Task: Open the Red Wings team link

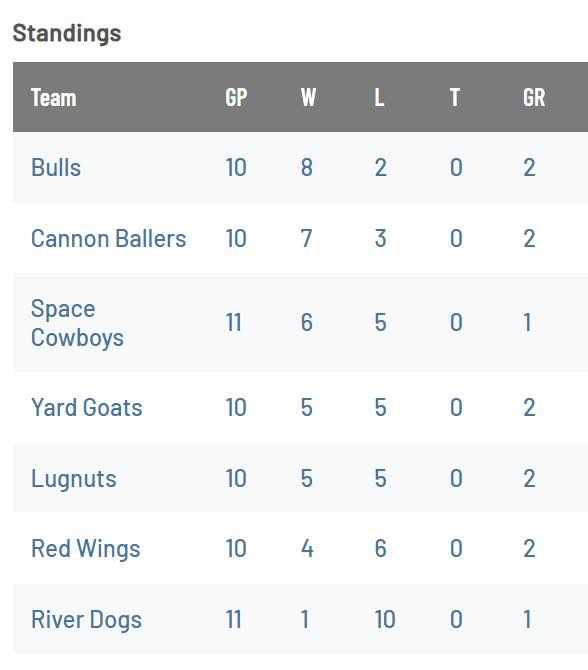Action: pyautogui.click(x=85, y=549)
